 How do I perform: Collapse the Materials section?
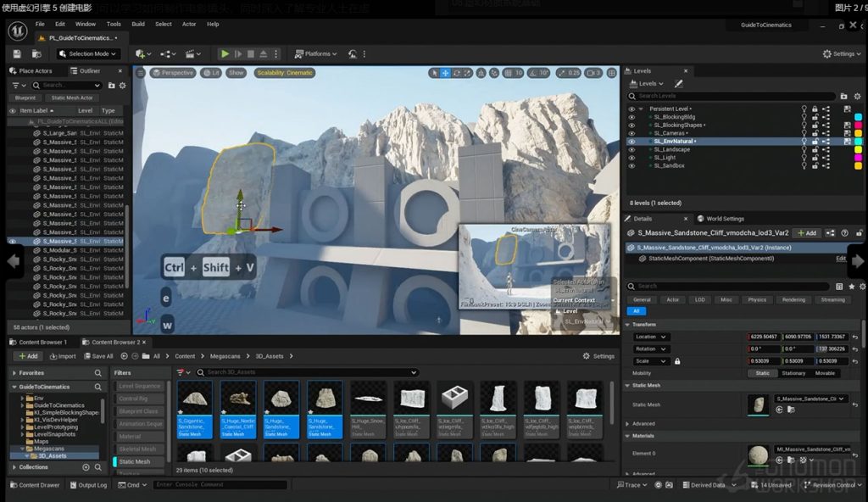click(627, 436)
